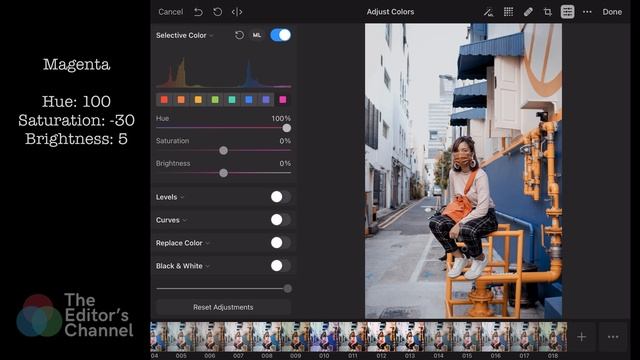Select preset thumbnail 013
This screenshot has width=640, height=360.
coord(410,337)
